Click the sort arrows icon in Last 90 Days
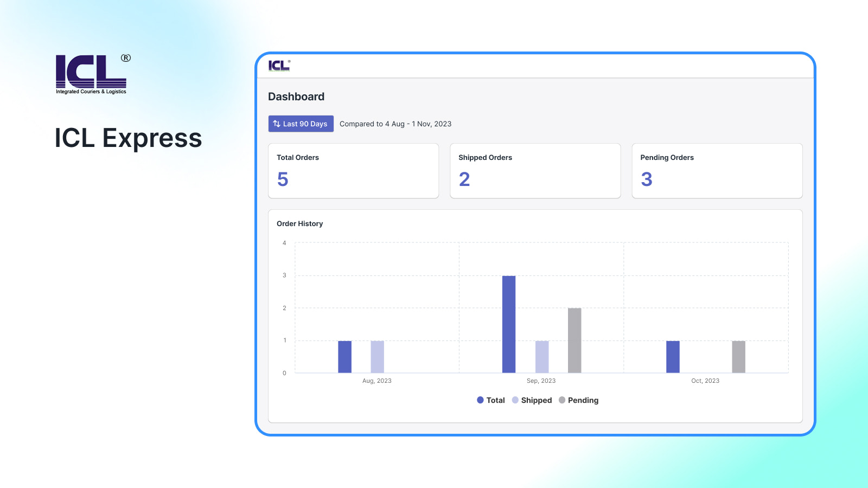The width and height of the screenshot is (868, 488). click(277, 124)
